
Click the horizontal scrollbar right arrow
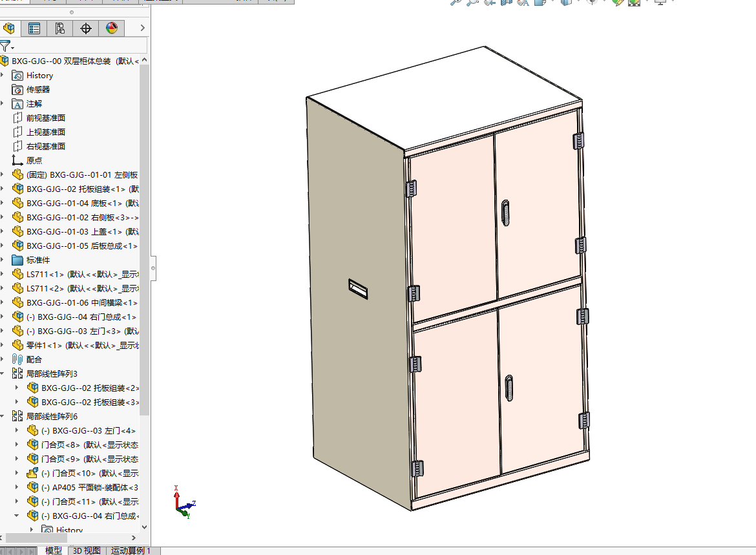(x=134, y=538)
